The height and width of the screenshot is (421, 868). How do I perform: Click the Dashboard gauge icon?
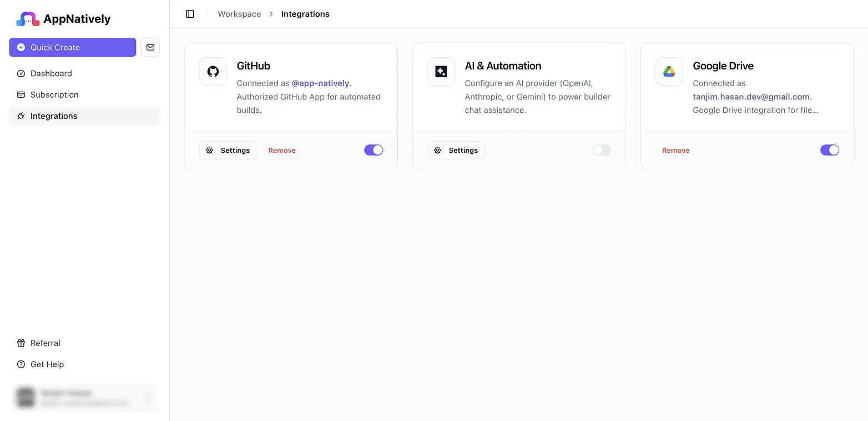[x=21, y=73]
